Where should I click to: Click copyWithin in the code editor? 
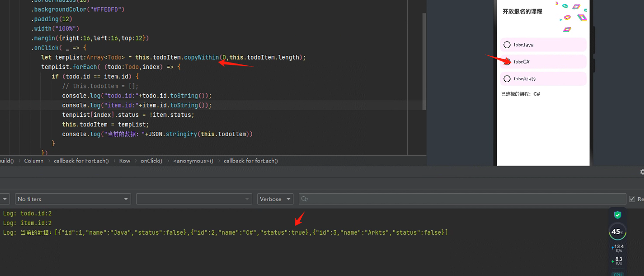point(201,57)
